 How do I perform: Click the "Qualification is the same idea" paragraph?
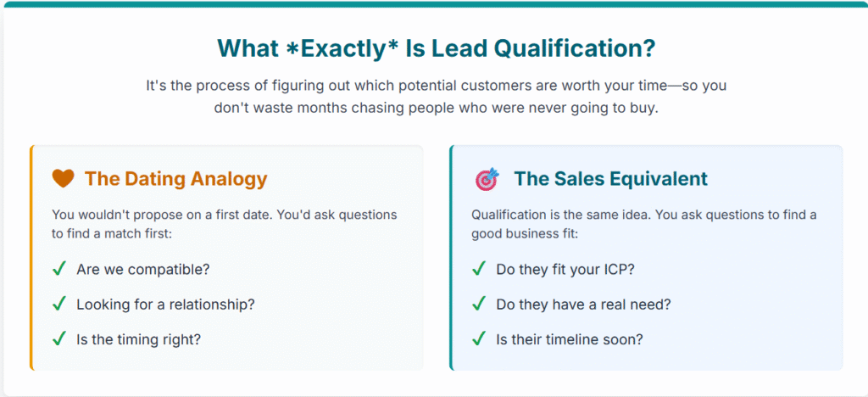point(643,224)
